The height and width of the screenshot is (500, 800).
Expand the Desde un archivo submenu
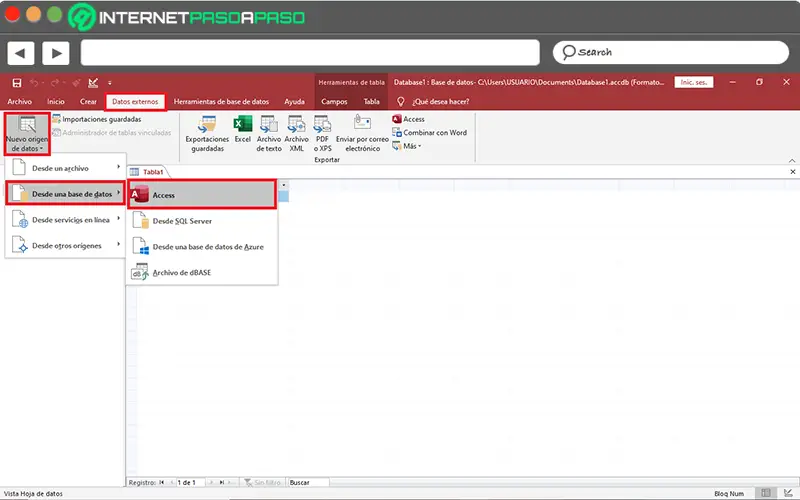point(66,168)
